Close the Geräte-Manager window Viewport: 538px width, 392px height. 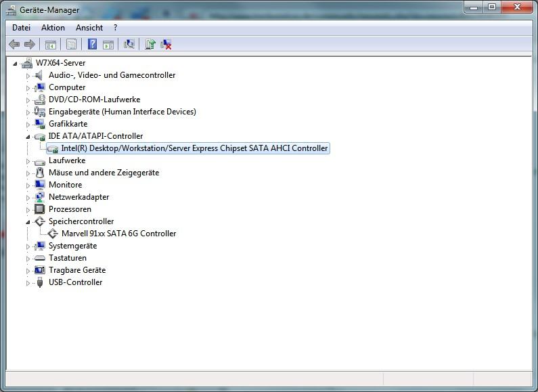pos(518,7)
